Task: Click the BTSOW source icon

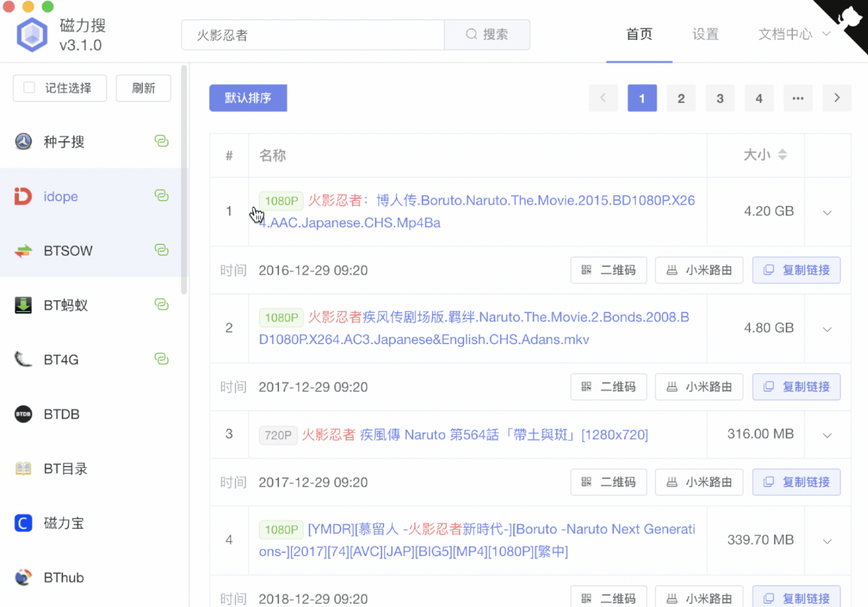Action: (23, 251)
